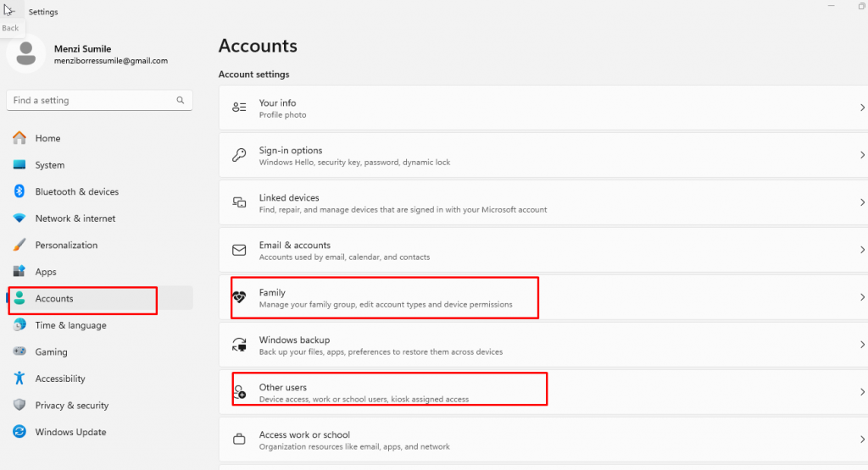868x470 pixels.
Task: Open the Windows Update label
Action: click(x=71, y=432)
